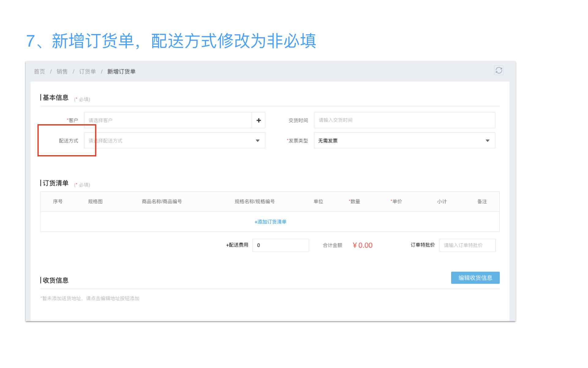Click the 备注 column header
588x368 pixels.
(482, 201)
